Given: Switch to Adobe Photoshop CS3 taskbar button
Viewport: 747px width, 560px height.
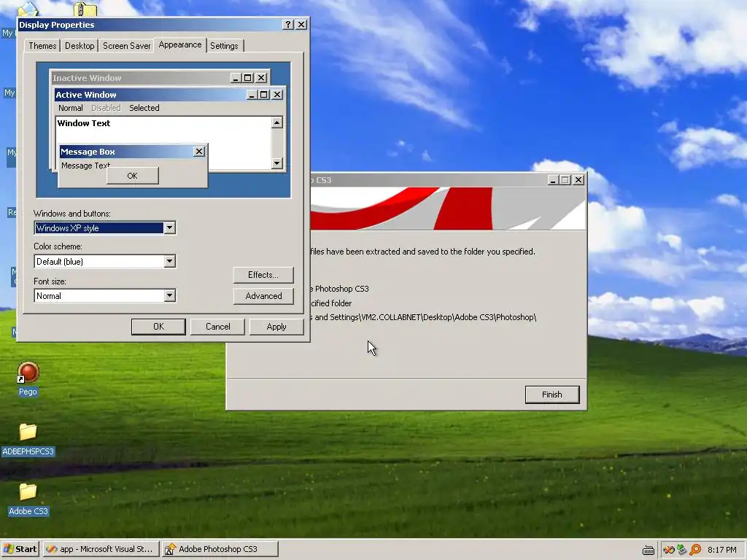Looking at the screenshot, I should click(220, 549).
